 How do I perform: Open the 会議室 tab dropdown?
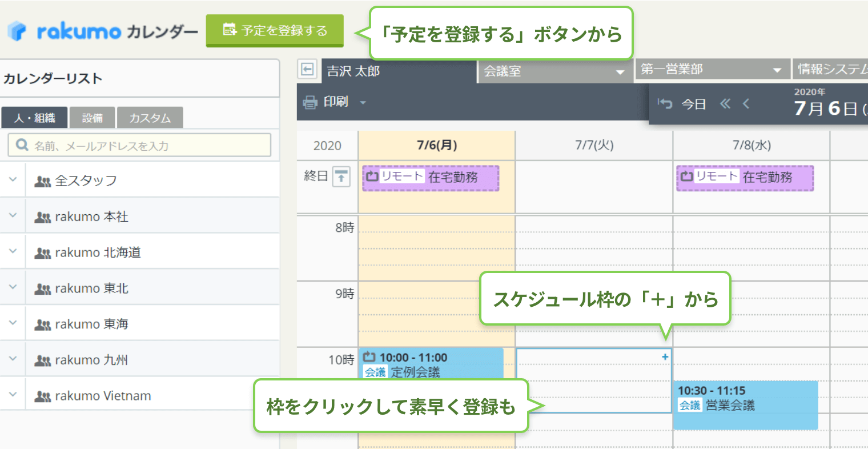tap(620, 72)
